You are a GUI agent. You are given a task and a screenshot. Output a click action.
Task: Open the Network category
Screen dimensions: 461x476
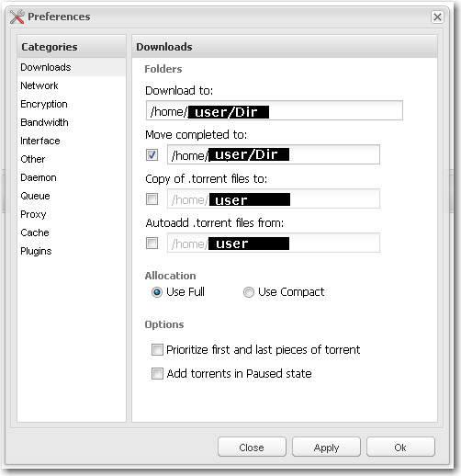pos(72,85)
